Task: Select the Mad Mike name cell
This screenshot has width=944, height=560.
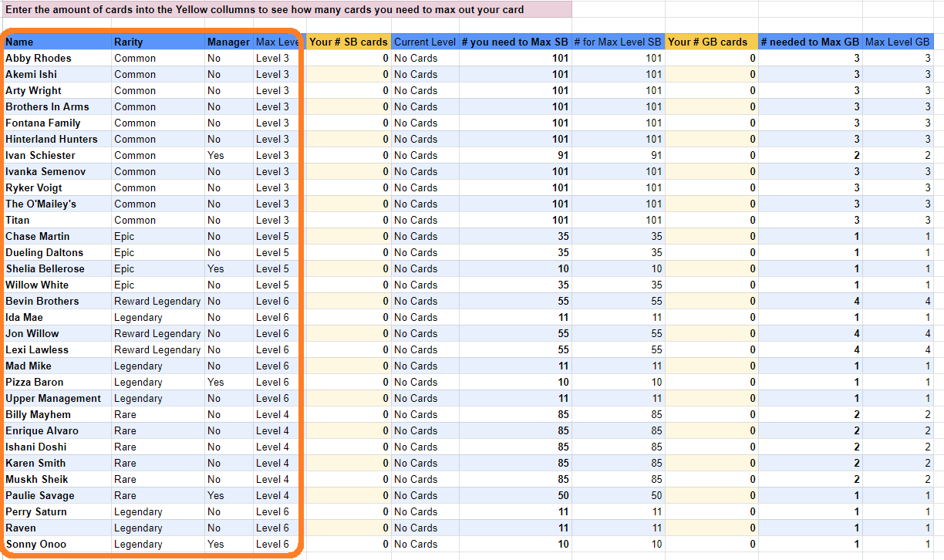Action: 58,366
